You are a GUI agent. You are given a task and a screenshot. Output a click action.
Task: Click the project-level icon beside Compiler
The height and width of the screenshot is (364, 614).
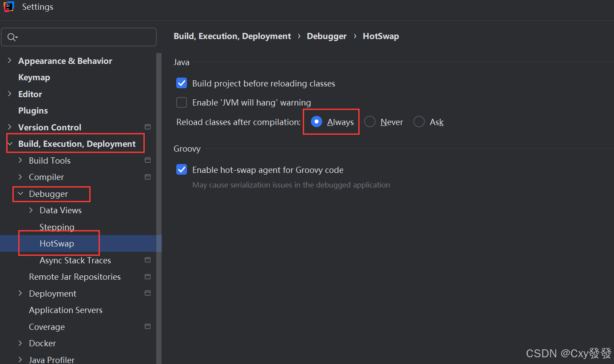coord(148,177)
